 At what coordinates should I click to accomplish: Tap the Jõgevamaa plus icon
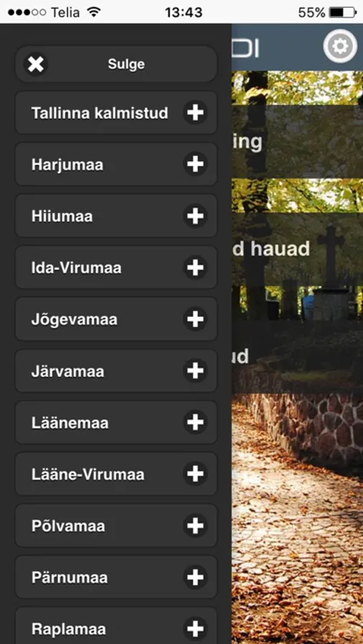pyautogui.click(x=195, y=319)
